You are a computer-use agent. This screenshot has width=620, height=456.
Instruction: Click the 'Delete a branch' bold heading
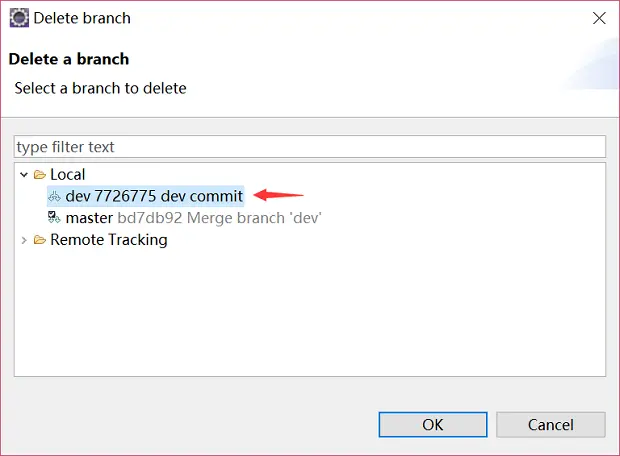69,59
